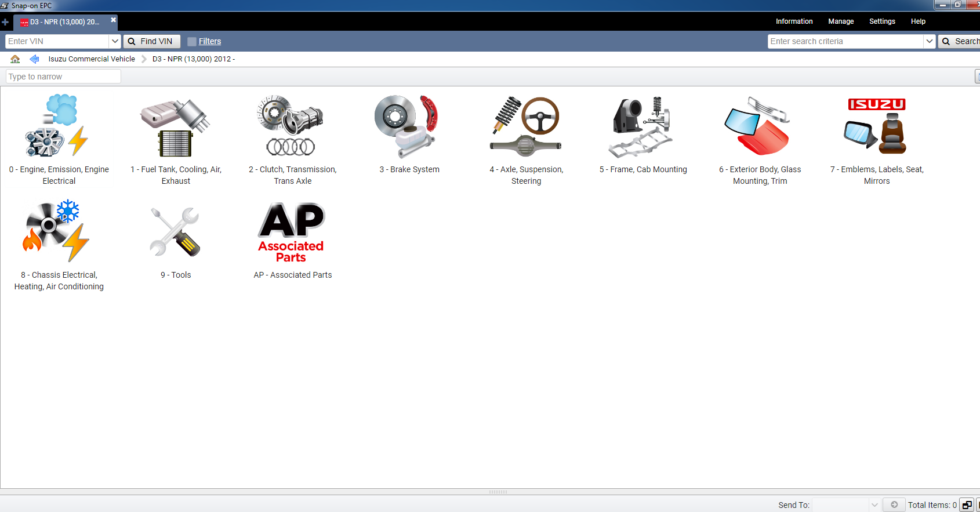Click '1 - Fuel Tank, Cooling, Air, Exhaust' label
The height and width of the screenshot is (512, 980).
(x=176, y=175)
